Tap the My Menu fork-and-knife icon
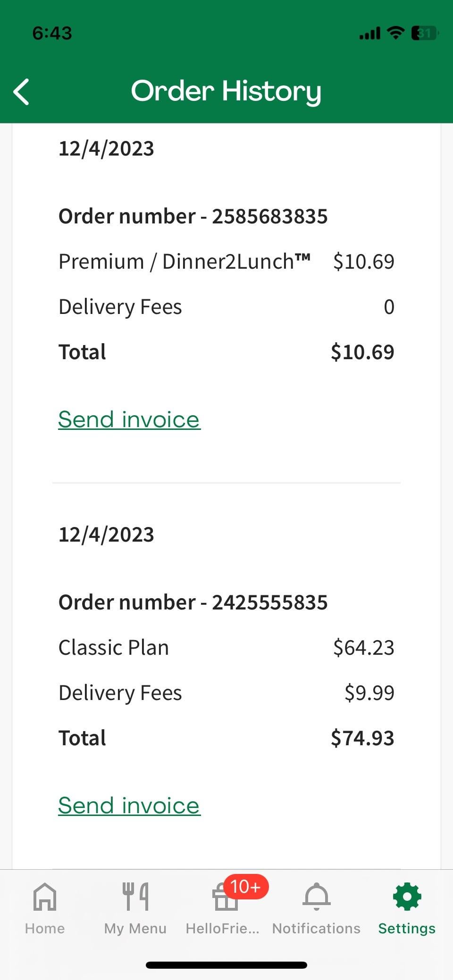Screen dimensions: 453x980 pos(135,896)
